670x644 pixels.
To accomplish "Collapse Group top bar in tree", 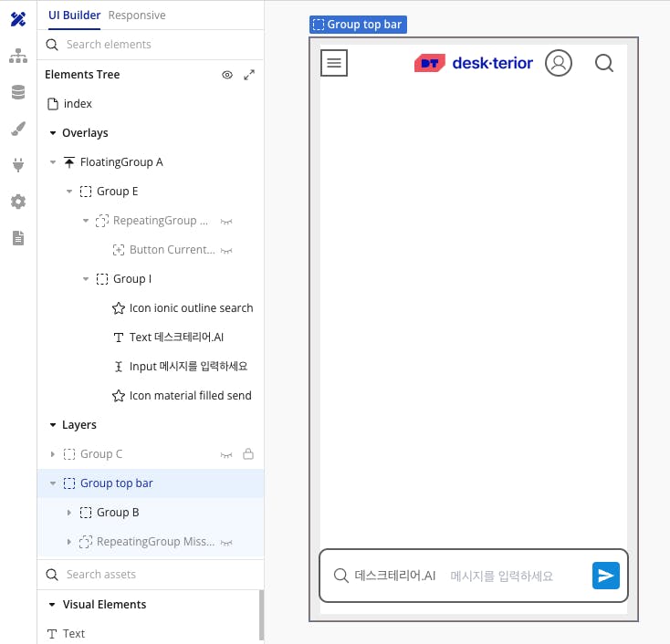I will (53, 483).
